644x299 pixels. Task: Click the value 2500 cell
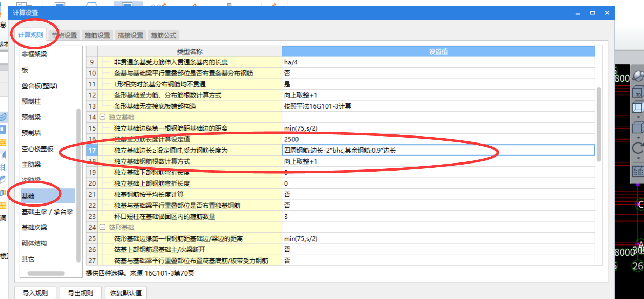438,139
